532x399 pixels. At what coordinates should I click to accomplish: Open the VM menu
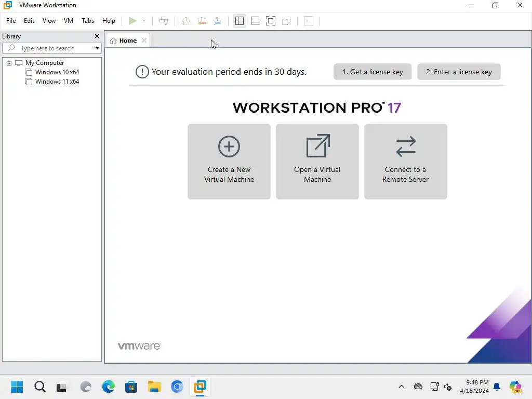[x=69, y=21]
